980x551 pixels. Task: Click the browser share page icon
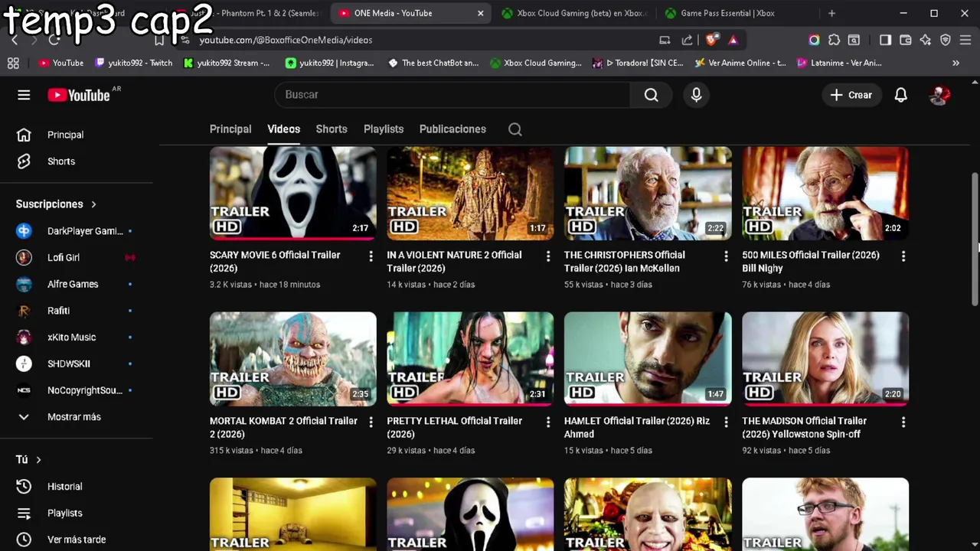point(687,40)
